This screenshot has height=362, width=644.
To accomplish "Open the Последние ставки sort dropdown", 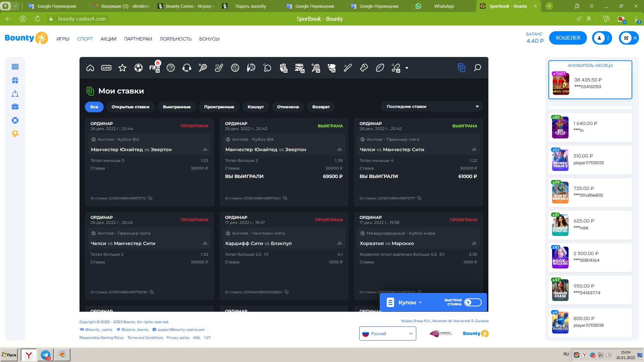I will [x=432, y=107].
